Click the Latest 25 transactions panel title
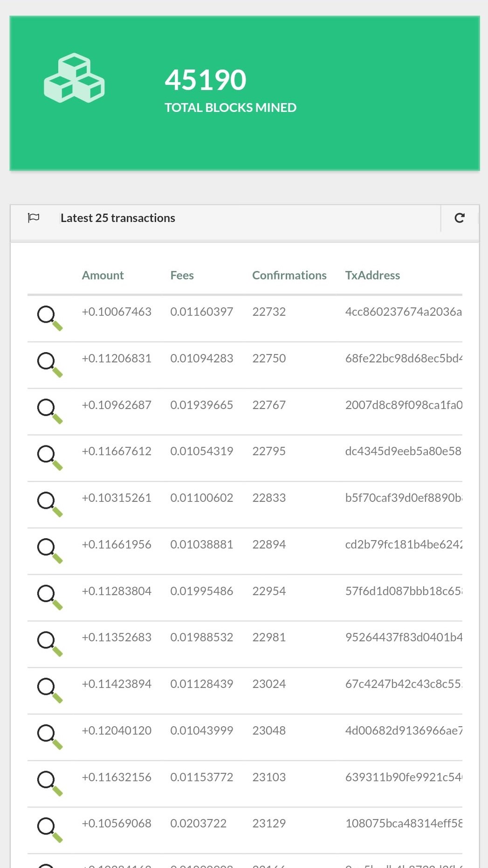Screen dimensions: 488x868 [118, 218]
